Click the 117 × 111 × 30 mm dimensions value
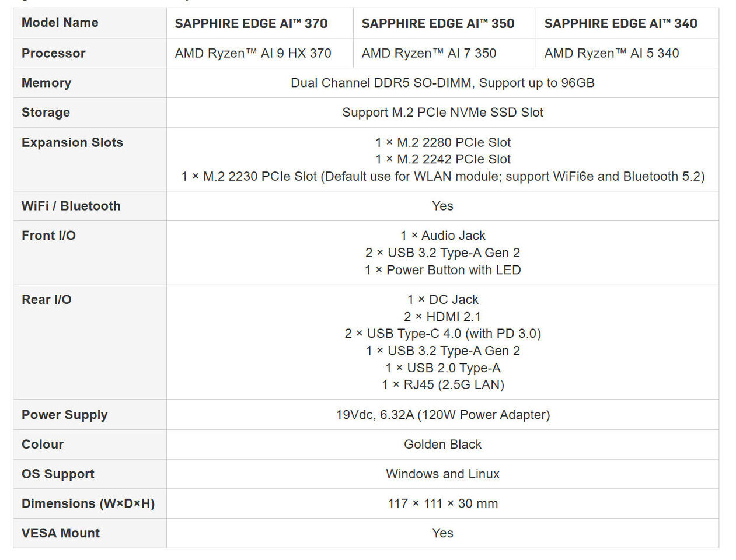This screenshot has height=560, width=736. pyautogui.click(x=442, y=503)
